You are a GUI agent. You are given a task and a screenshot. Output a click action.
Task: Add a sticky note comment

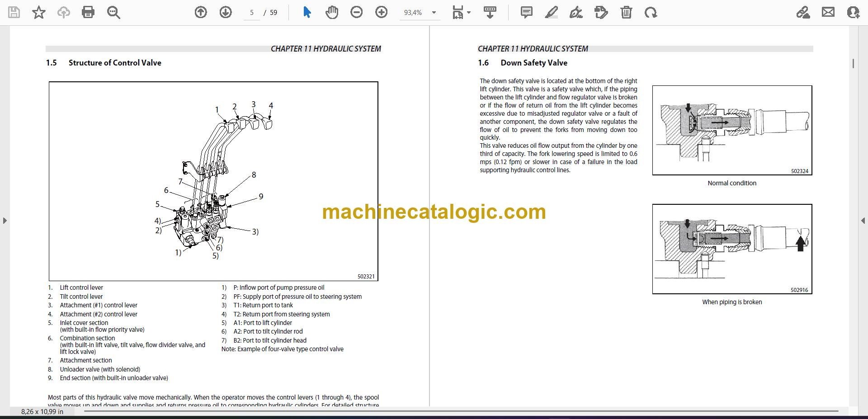pyautogui.click(x=527, y=12)
